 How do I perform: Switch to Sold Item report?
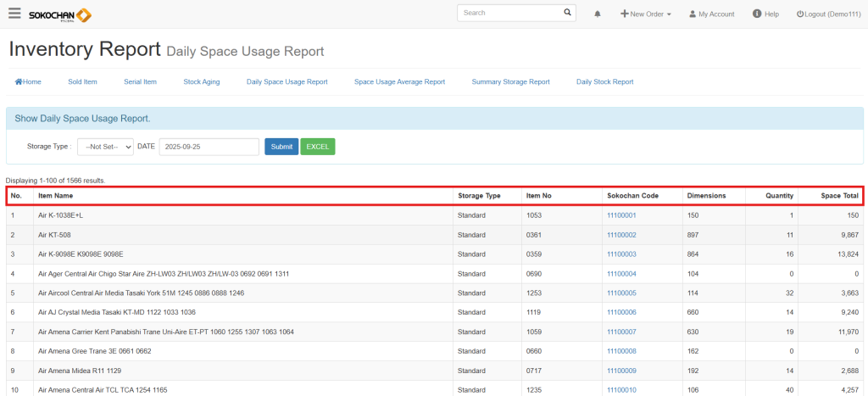tap(82, 82)
